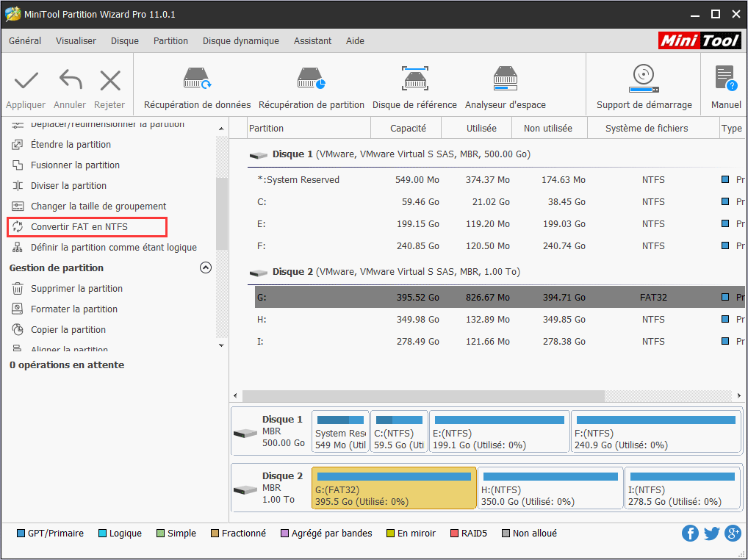
Task: Select Étendre la partition action
Action: point(71,145)
